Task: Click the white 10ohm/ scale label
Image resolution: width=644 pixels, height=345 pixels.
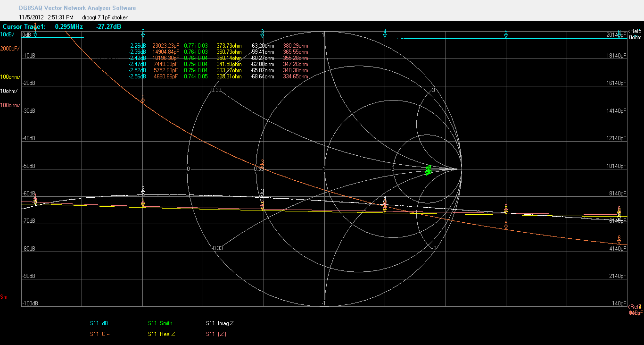Action: click(8, 91)
